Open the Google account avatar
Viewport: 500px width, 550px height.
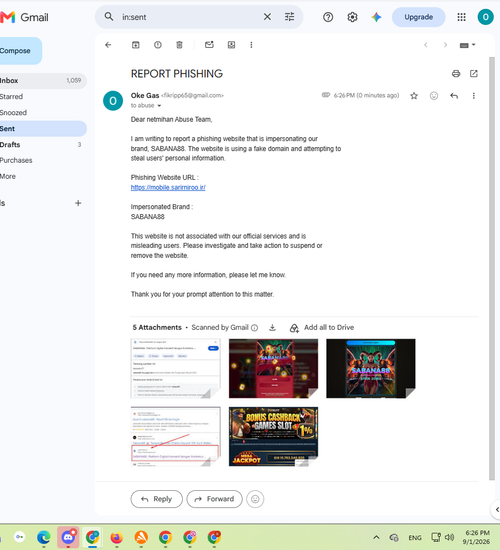(486, 17)
